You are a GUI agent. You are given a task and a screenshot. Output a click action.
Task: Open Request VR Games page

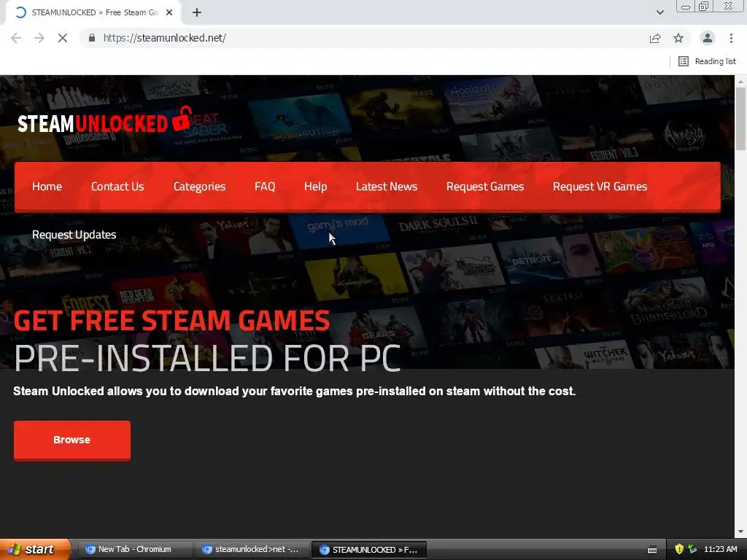click(600, 187)
